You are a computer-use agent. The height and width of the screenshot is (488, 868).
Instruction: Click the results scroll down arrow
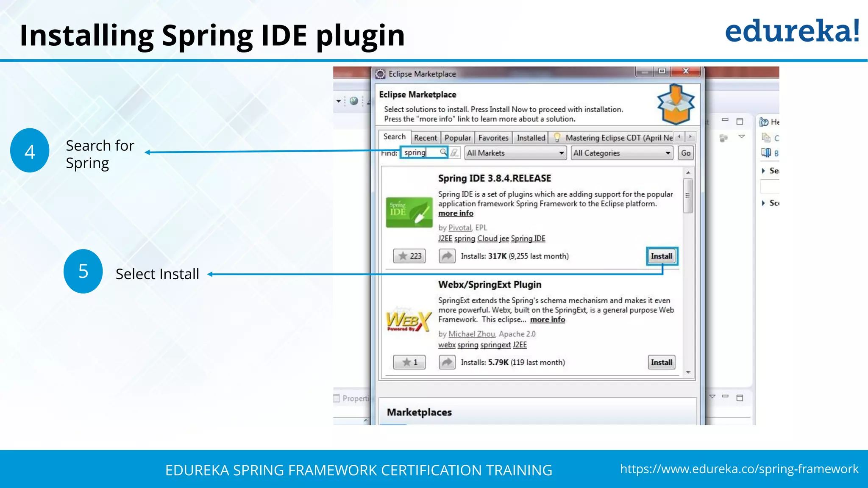pos(688,372)
